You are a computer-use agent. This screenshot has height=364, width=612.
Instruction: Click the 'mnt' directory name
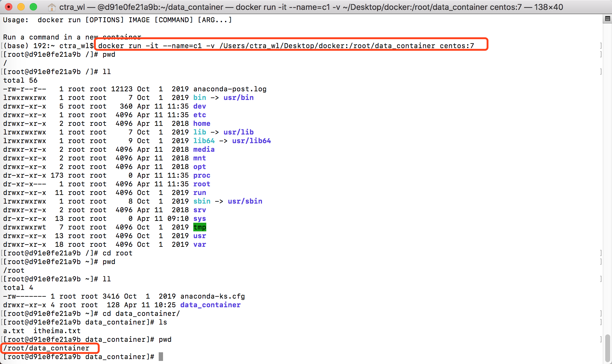(199, 158)
